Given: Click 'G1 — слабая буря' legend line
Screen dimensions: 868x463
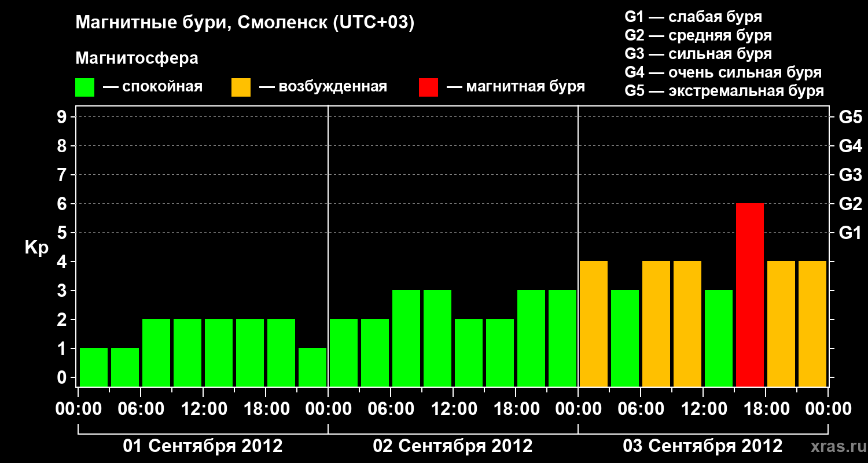Looking at the screenshot, I should point(693,17).
